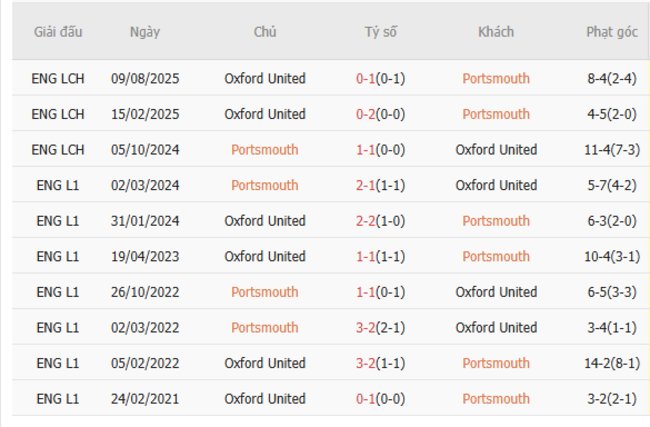This screenshot has height=427, width=650.
Task: Click Portsmouth home team on 26/10/2022
Action: [265, 292]
